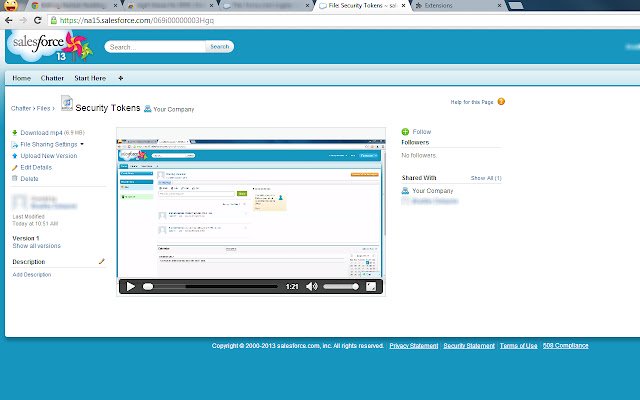Click the pencil icon beside Edit Details
The width and height of the screenshot is (640, 400).
point(15,167)
